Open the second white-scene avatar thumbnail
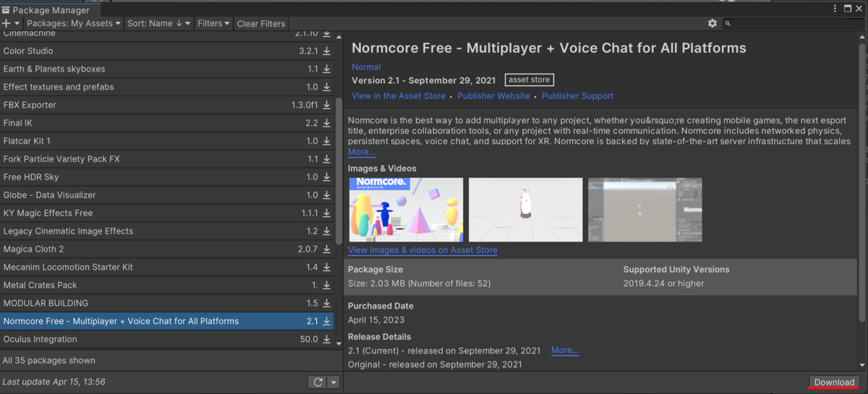The height and width of the screenshot is (394, 868). pos(526,210)
